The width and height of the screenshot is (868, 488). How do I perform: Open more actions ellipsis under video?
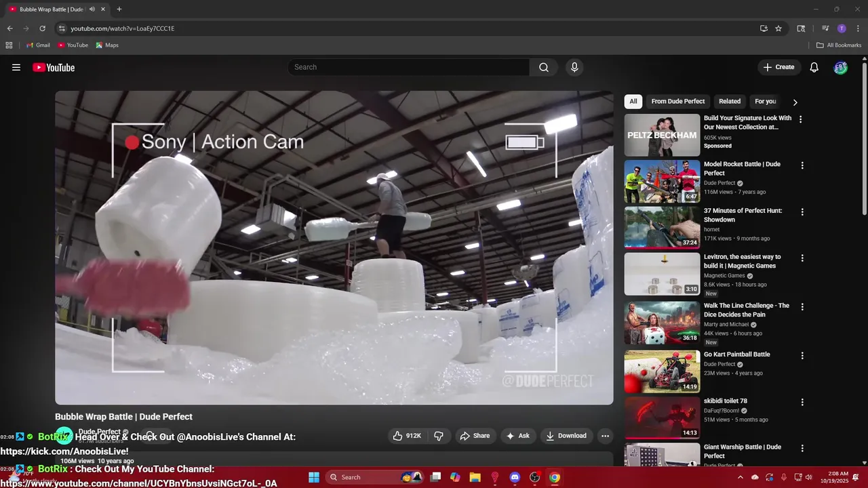point(605,436)
